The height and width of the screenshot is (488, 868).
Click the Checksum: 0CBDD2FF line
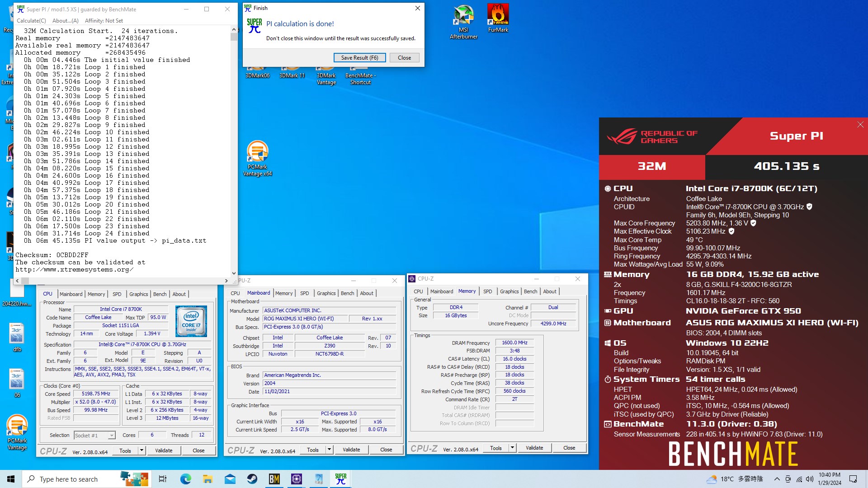click(52, 255)
